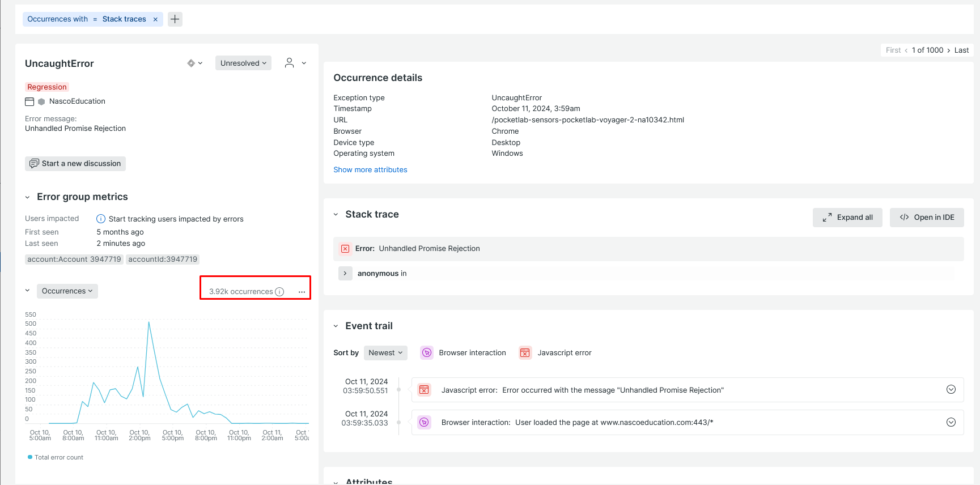980x485 pixels.
Task: Collapse the Occurrences chart section
Action: pyautogui.click(x=27, y=291)
